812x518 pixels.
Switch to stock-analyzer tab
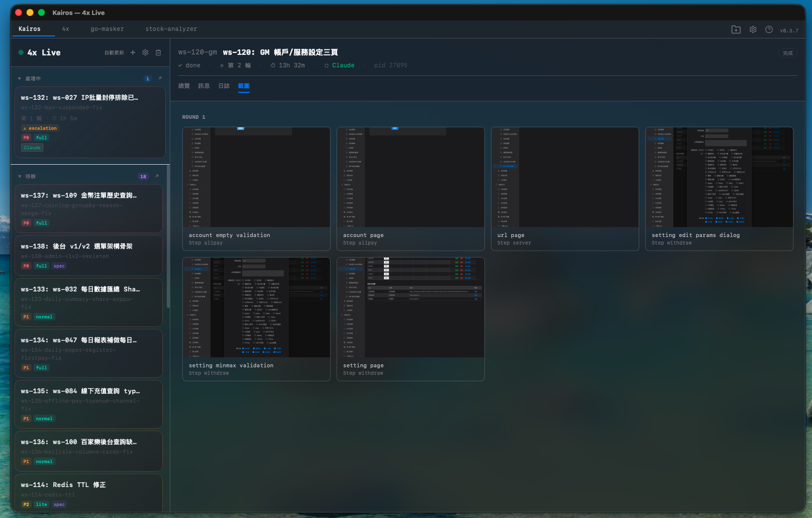[171, 29]
